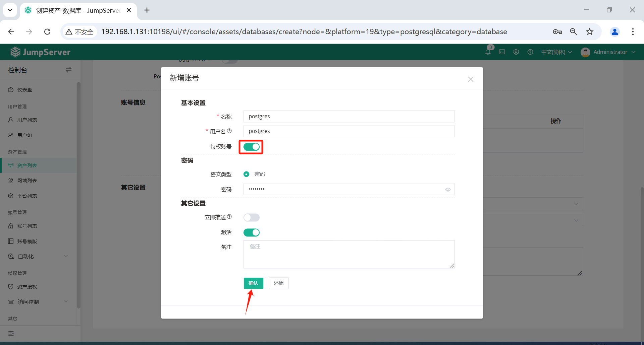The width and height of the screenshot is (644, 345).
Task: Toggle the 激活 switch
Action: [x=252, y=232]
